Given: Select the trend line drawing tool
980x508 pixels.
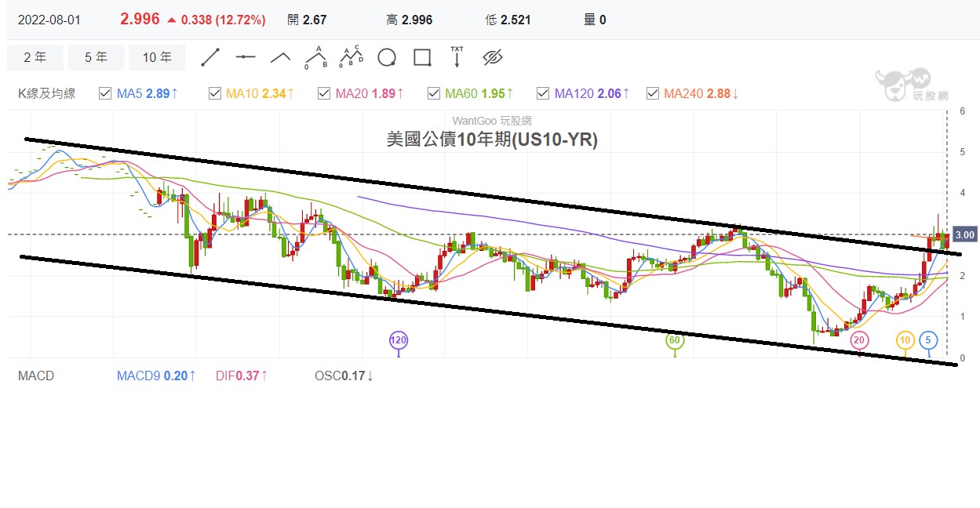Looking at the screenshot, I should point(210,57).
